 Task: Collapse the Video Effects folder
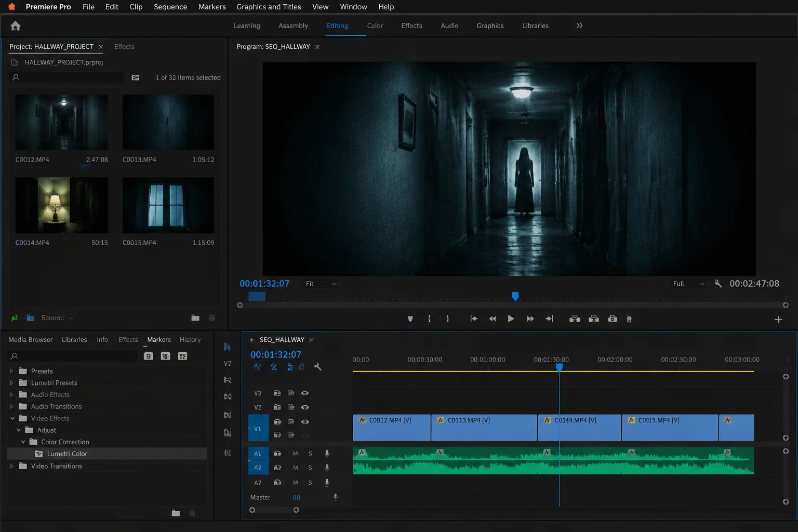[x=12, y=418]
